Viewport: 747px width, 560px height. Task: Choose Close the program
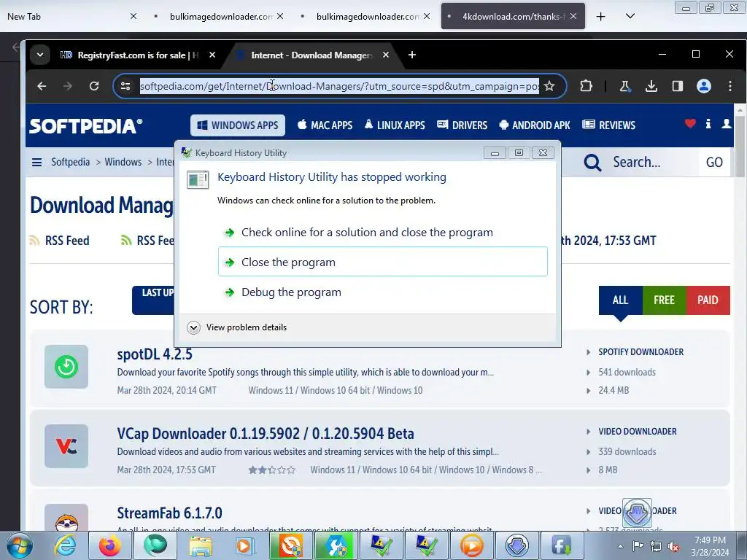[x=382, y=262]
